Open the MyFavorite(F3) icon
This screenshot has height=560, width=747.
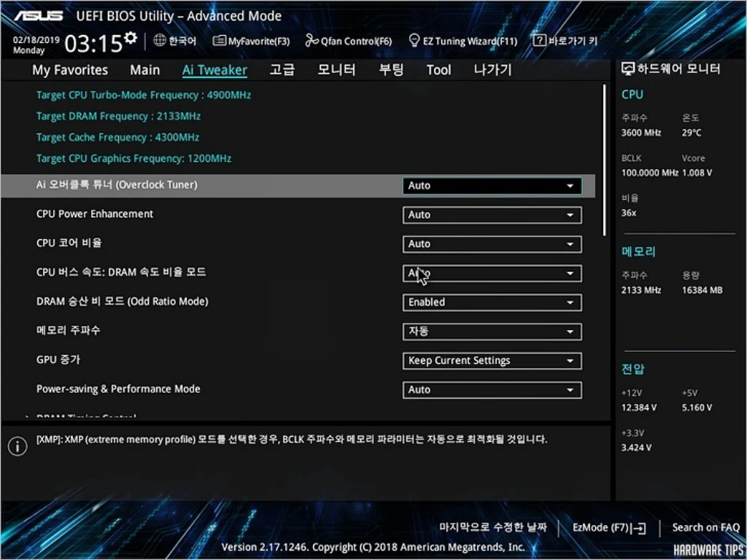[x=219, y=41]
